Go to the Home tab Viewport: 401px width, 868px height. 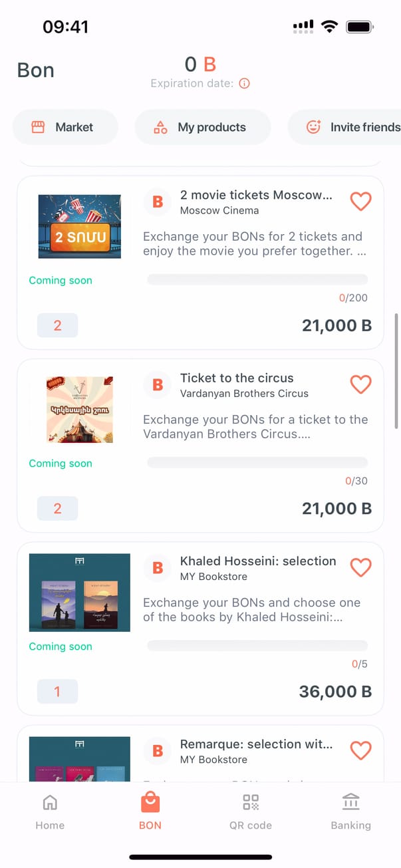[50, 812]
